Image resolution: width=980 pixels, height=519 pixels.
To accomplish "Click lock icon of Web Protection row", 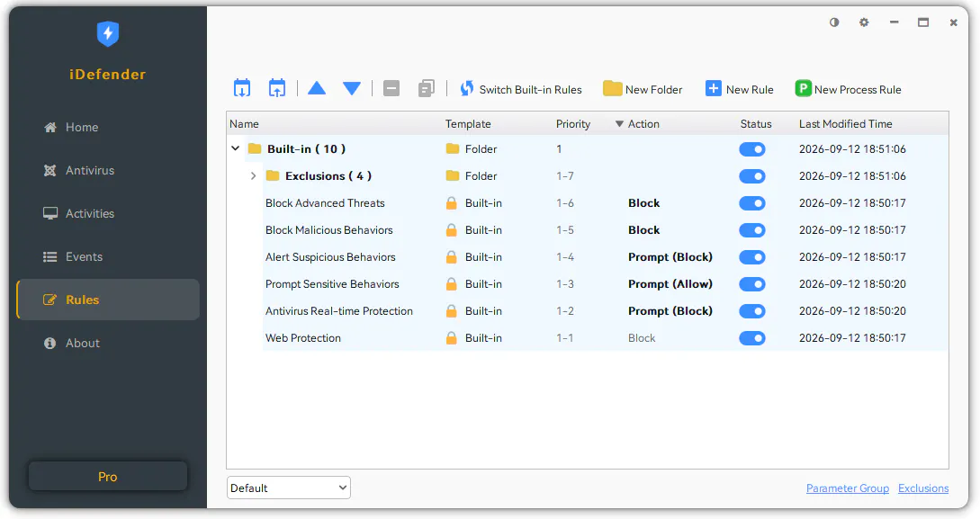I will (x=451, y=338).
